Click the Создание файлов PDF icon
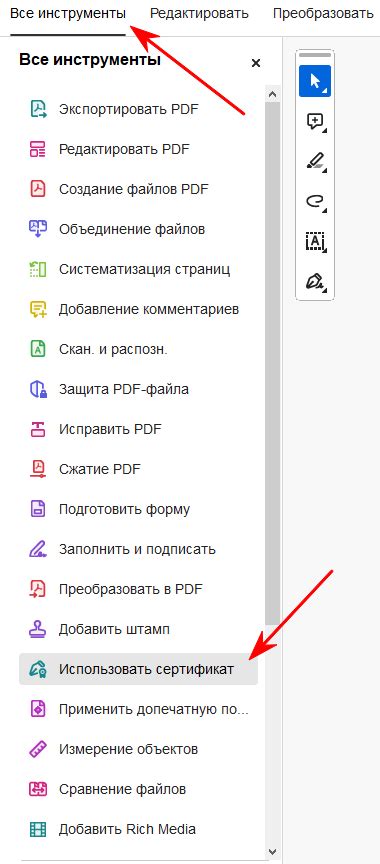The image size is (380, 864). (x=38, y=189)
